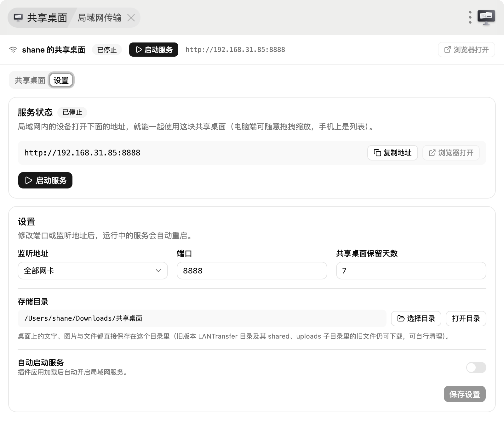The height and width of the screenshot is (438, 504).
Task: Select the 共享桌面 title tab at top
Action: click(x=41, y=18)
